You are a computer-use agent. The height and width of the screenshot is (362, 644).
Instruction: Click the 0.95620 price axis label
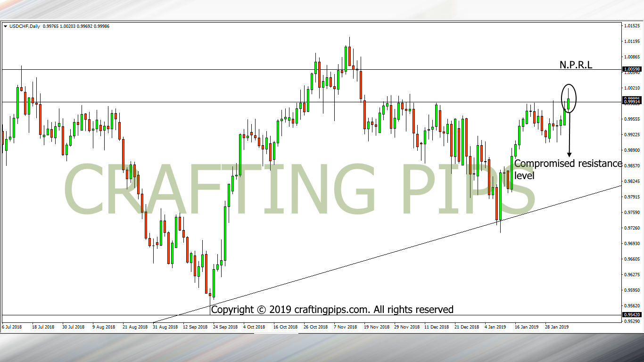point(631,306)
